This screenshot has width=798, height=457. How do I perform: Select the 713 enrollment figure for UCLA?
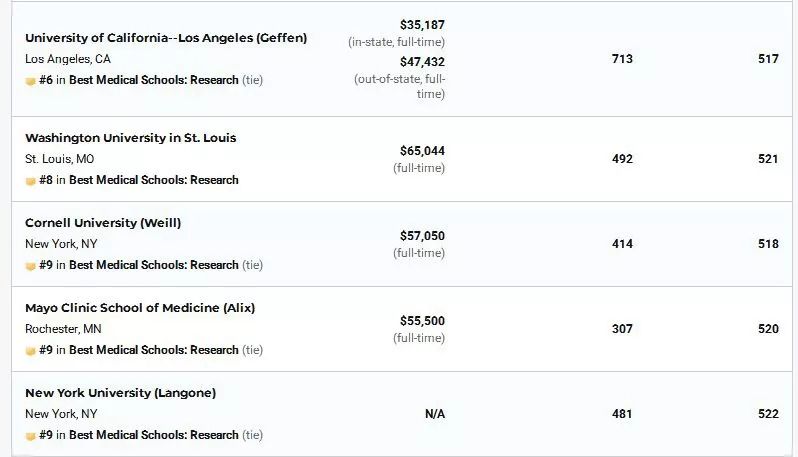622,59
